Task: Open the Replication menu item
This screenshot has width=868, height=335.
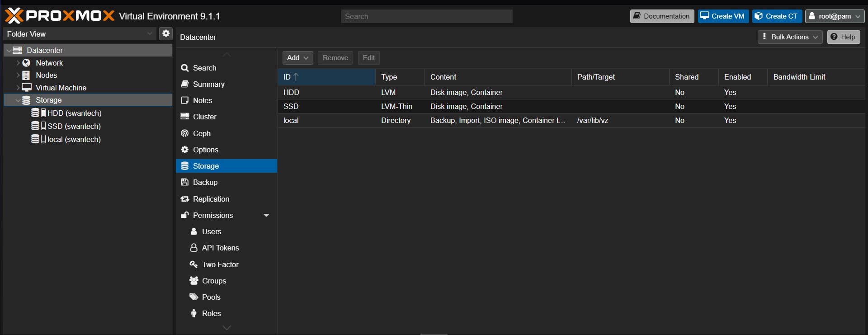Action: coord(226,199)
